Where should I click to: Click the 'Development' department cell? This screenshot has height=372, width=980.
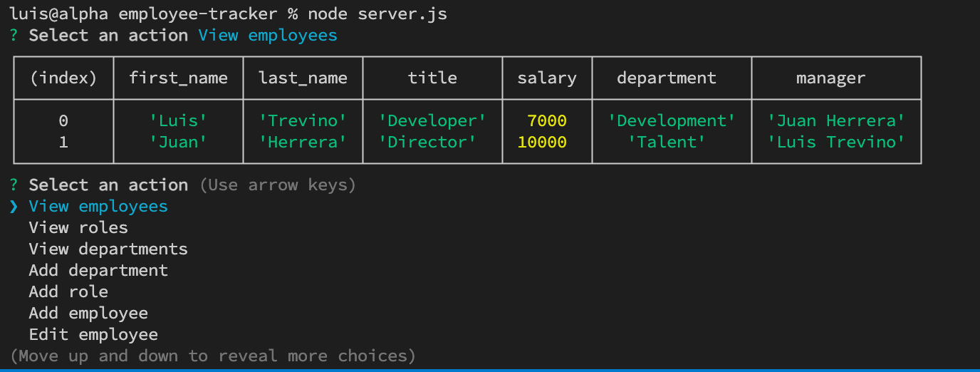coord(672,121)
